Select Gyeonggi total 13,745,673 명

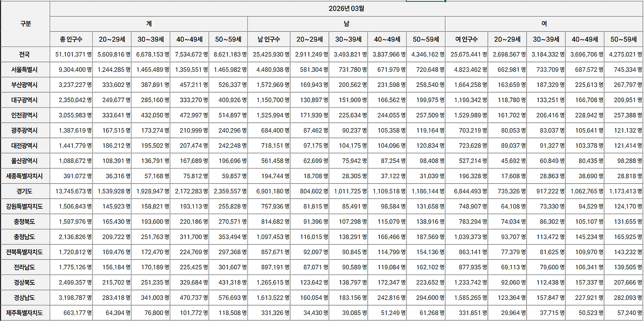[x=71, y=191]
